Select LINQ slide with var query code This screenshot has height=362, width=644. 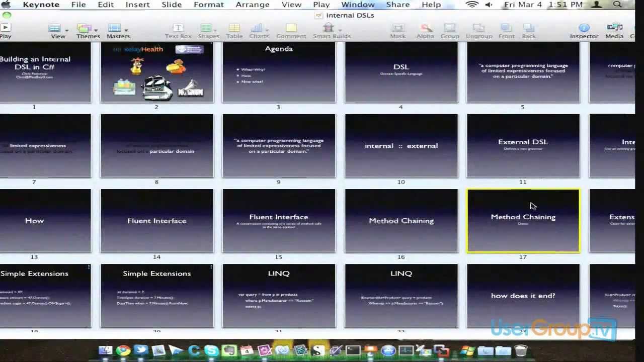coord(279,296)
